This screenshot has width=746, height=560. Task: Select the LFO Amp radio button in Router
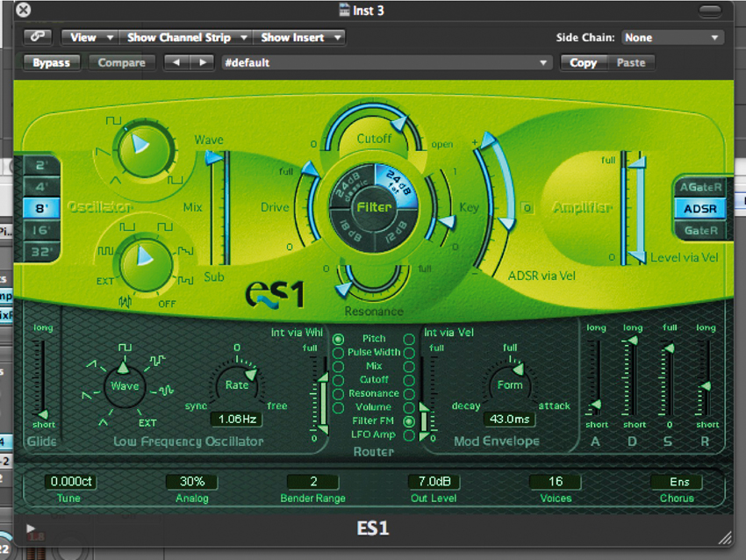(409, 434)
